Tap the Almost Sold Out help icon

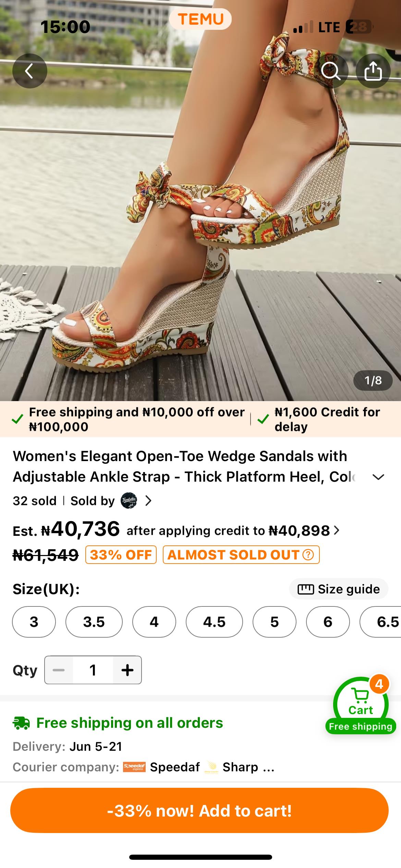pos(308,555)
